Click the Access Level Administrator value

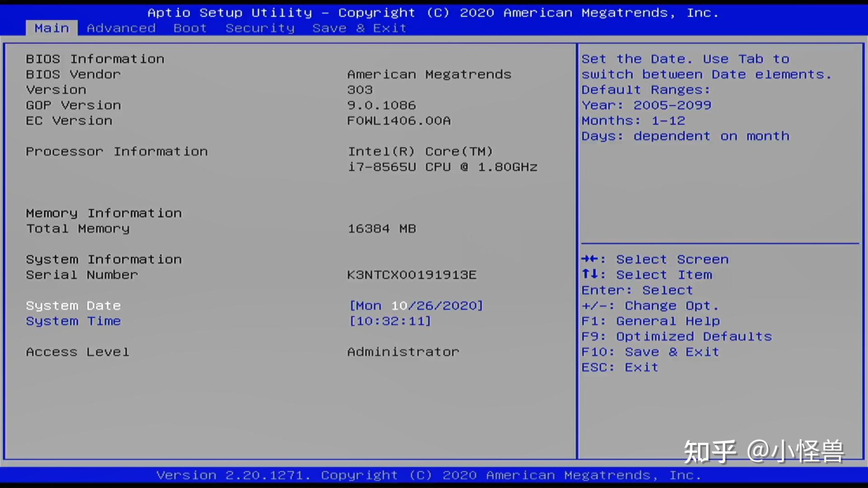tap(403, 352)
